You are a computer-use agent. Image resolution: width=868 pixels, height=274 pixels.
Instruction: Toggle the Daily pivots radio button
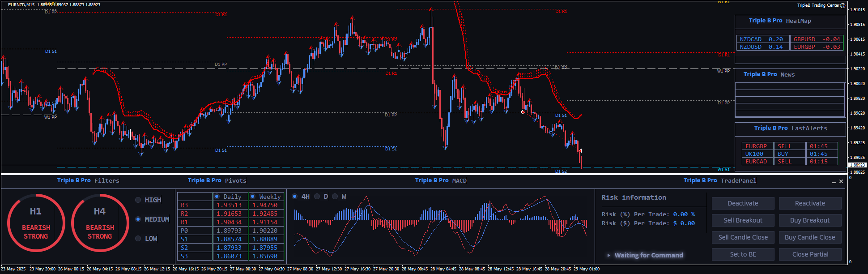pyautogui.click(x=217, y=197)
